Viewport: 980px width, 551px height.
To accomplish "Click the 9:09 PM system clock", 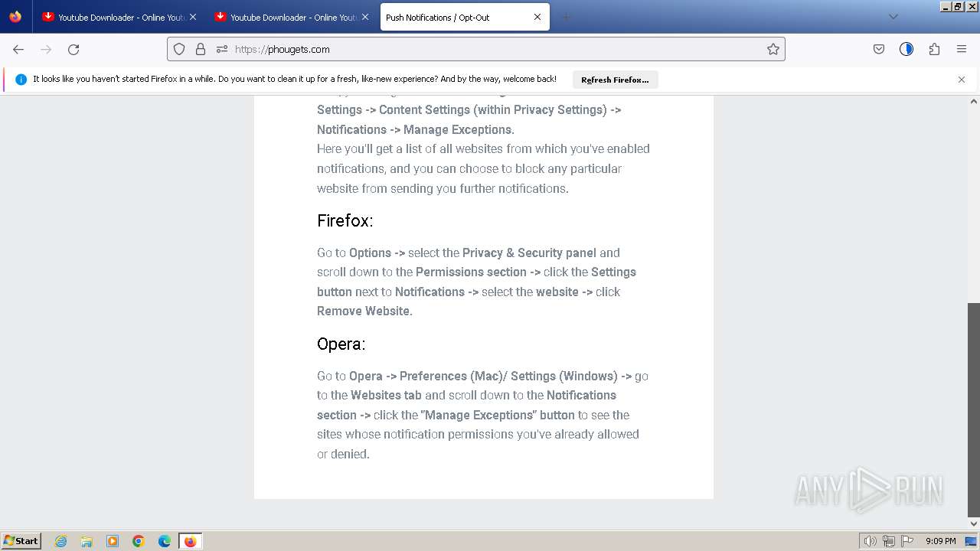I will coord(941,541).
